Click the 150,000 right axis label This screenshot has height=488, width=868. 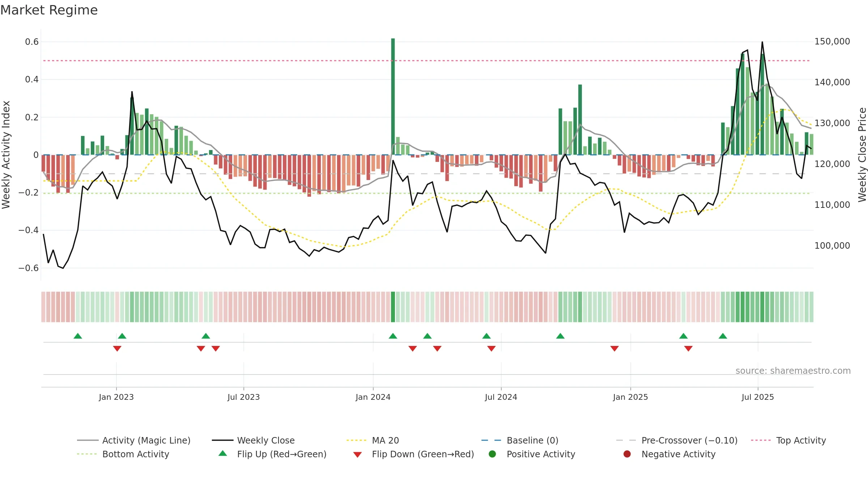[x=832, y=42]
